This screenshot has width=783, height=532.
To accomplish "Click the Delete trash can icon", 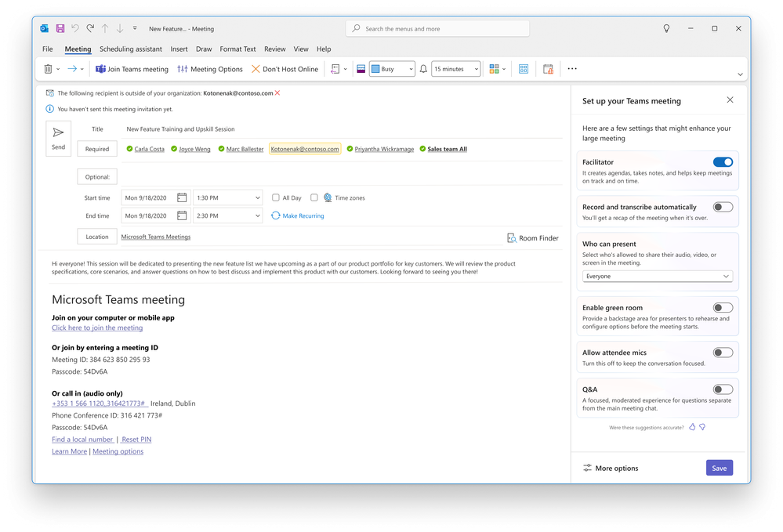I will click(x=48, y=69).
